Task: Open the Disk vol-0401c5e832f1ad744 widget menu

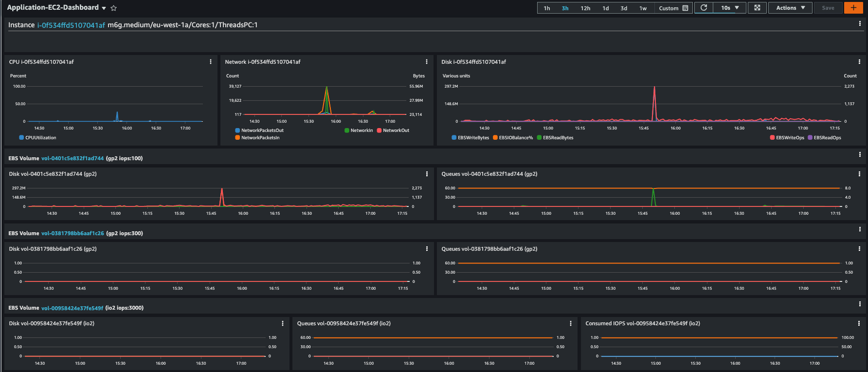Action: 427,174
